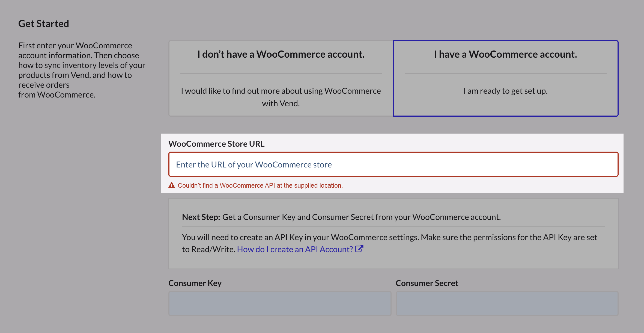Click the 'I would like to find out more' description
The image size is (644, 333).
(281, 97)
